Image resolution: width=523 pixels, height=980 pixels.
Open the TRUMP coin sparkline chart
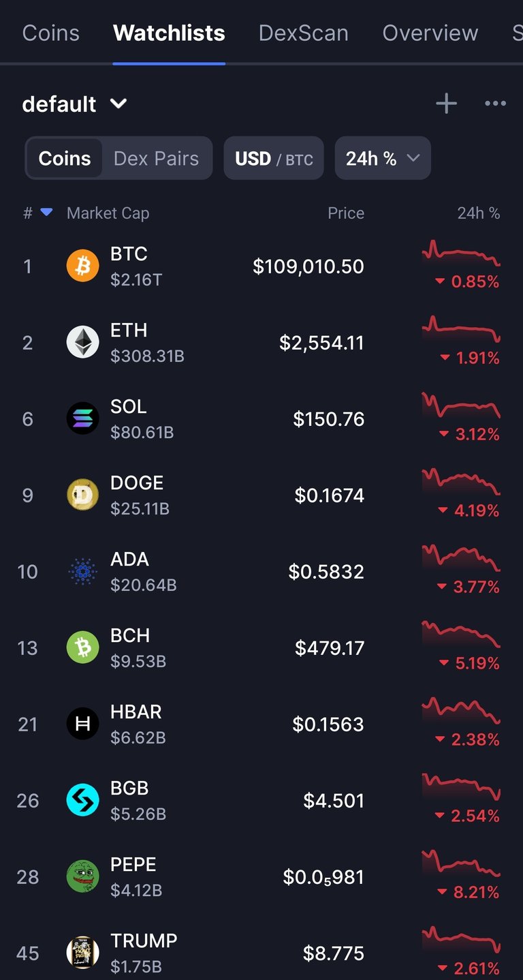(x=461, y=940)
